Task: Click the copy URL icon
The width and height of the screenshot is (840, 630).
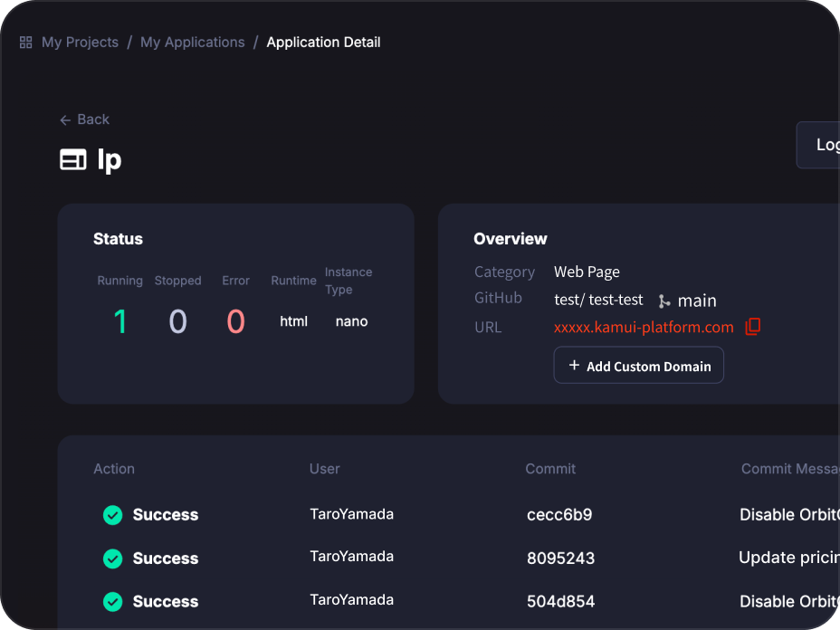Action: pyautogui.click(x=752, y=327)
